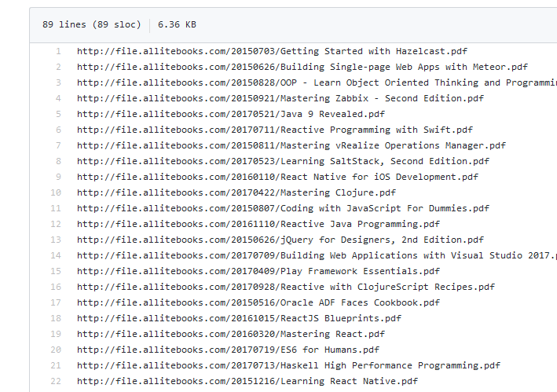The width and height of the screenshot is (557, 392).
Task: Select line number 14 in the gutter
Action: [x=56, y=255]
